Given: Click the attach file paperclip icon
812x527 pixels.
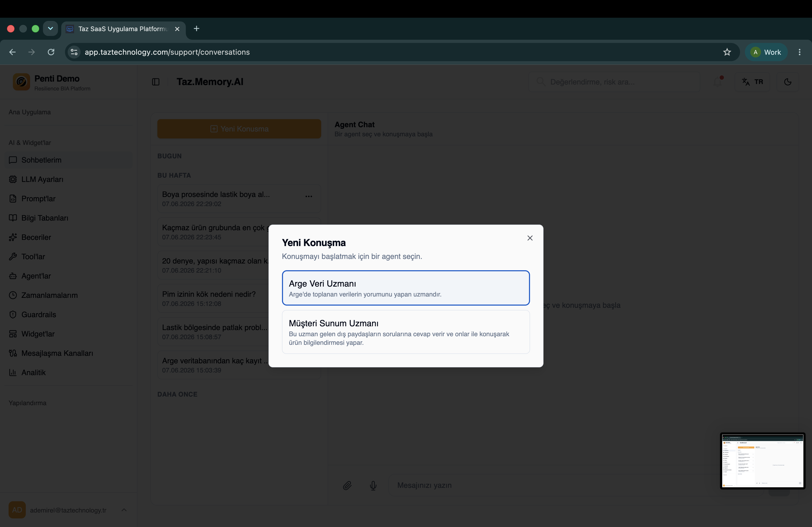Looking at the screenshot, I should tap(347, 485).
